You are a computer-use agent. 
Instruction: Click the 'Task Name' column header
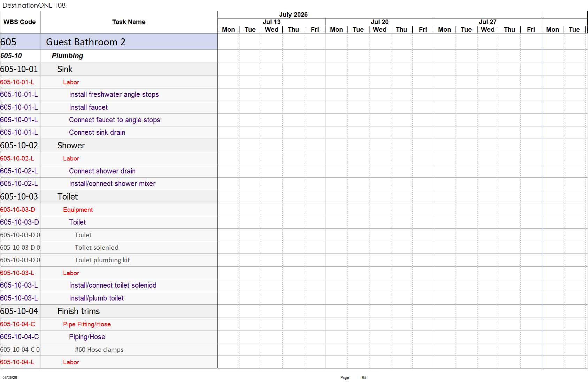[x=129, y=22]
